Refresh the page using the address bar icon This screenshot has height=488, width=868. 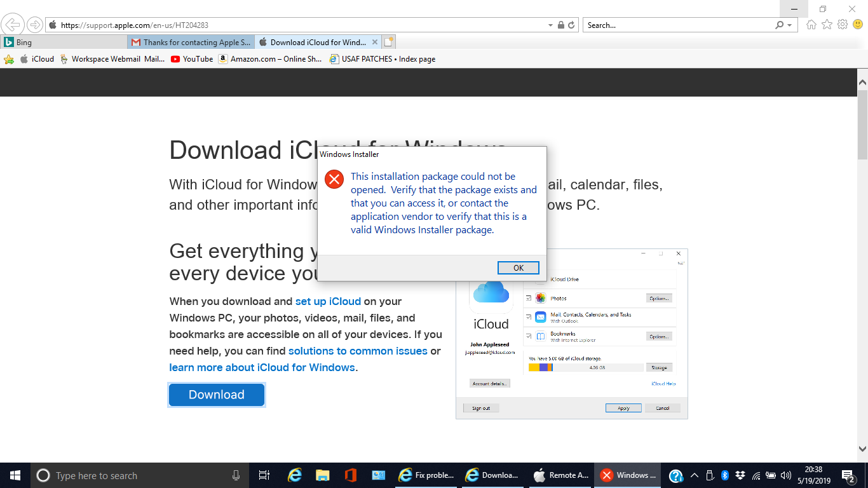571,25
